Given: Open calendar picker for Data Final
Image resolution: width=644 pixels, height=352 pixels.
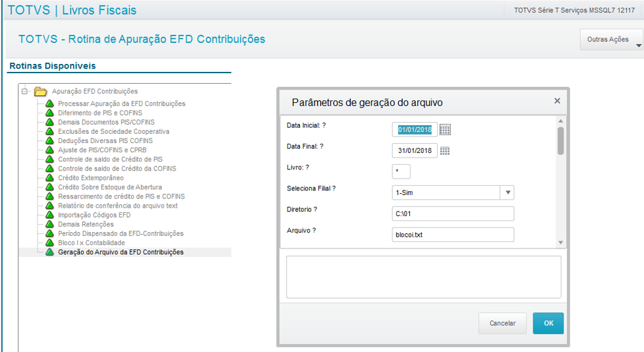Looking at the screenshot, I should (x=445, y=151).
